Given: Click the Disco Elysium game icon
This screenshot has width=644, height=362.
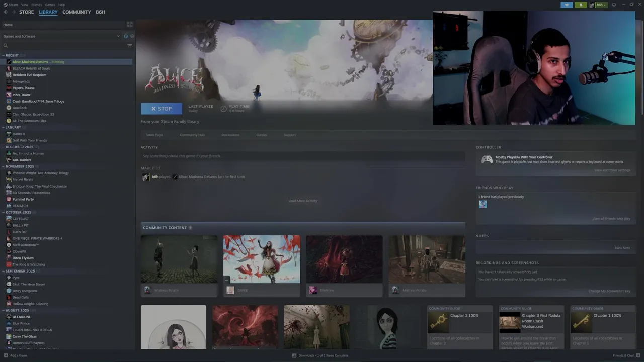Looking at the screenshot, I should tap(9, 258).
